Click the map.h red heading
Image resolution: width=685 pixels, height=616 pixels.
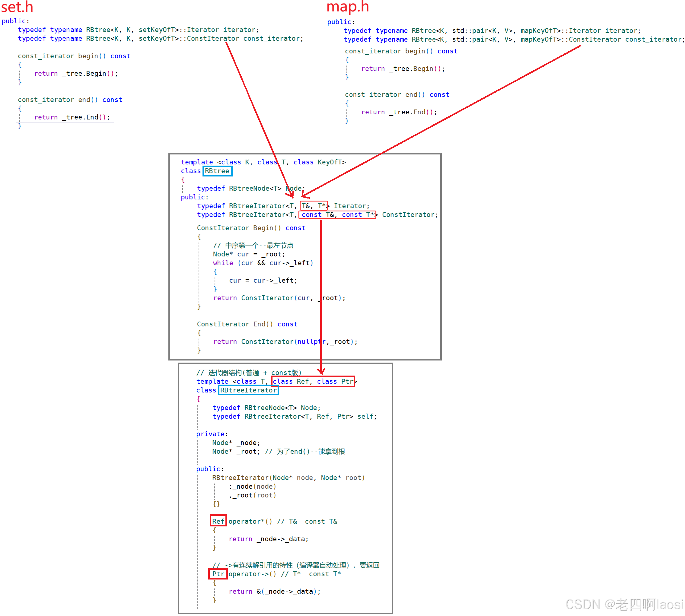click(x=347, y=7)
